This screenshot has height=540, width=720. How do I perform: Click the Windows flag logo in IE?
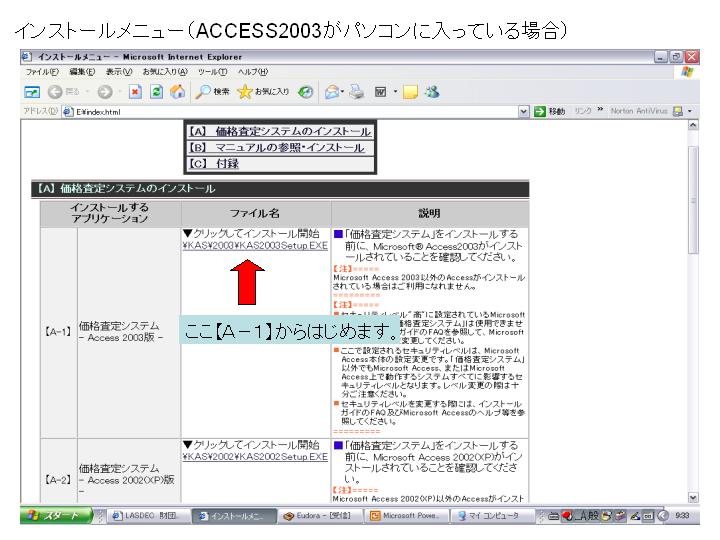[x=687, y=72]
